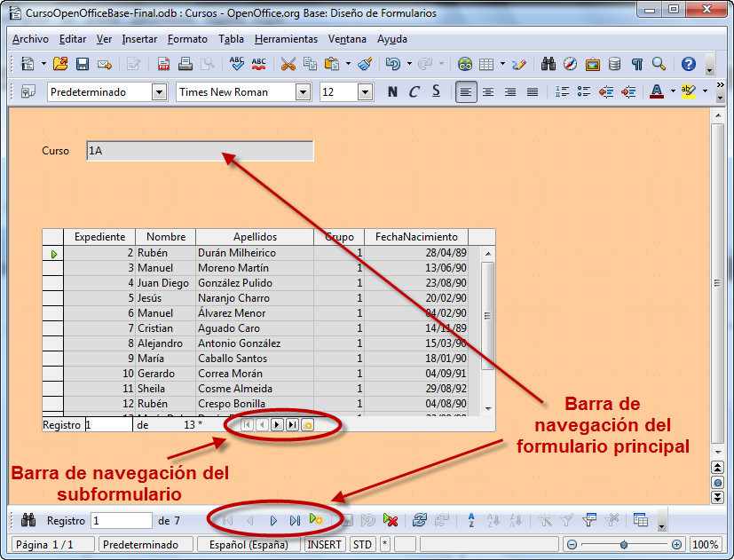Open the Herramientas menu
Image resolution: width=734 pixels, height=560 pixels.
click(x=286, y=39)
